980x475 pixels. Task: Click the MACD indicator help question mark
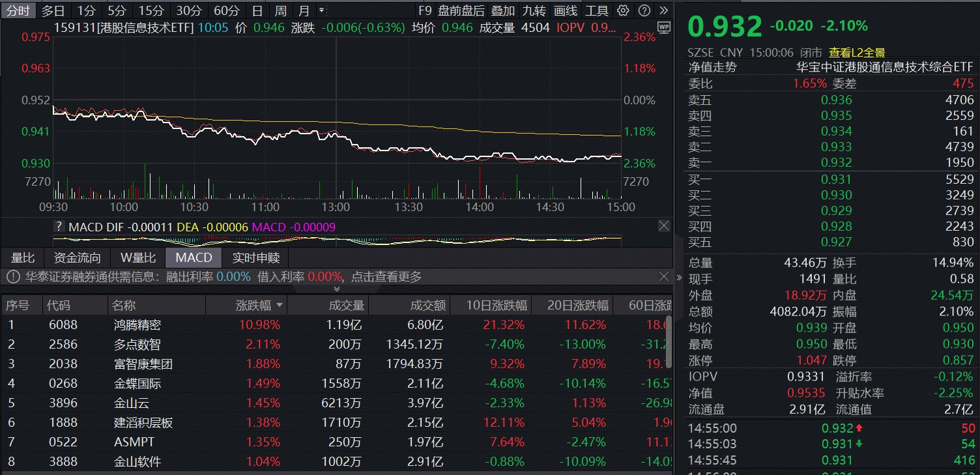click(59, 227)
